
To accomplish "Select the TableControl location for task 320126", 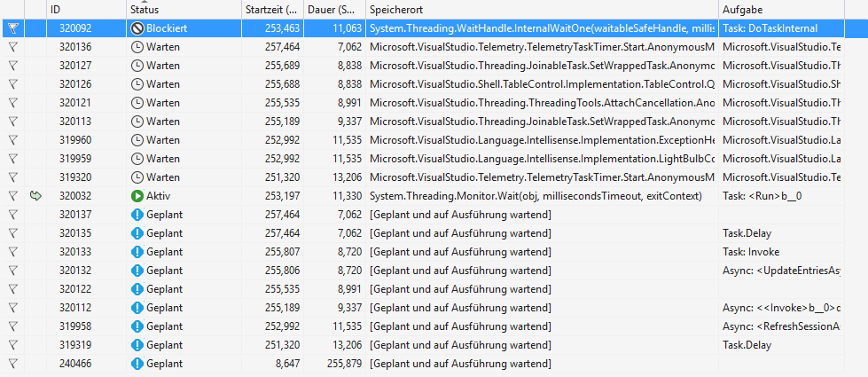I will tap(542, 84).
